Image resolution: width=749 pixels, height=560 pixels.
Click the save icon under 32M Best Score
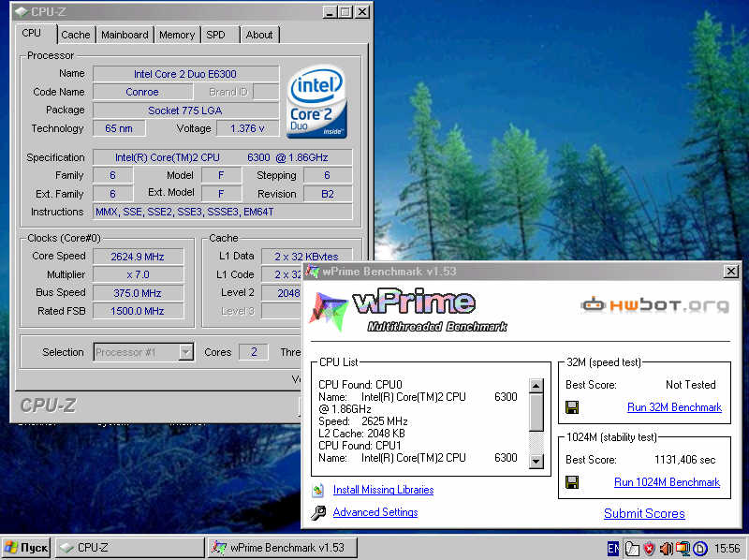pyautogui.click(x=572, y=407)
